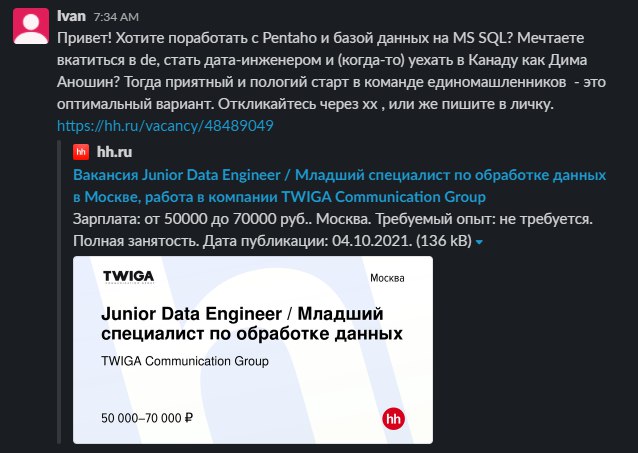This screenshot has width=638, height=453.
Task: Click the red hh logo in preview image
Action: 394,421
